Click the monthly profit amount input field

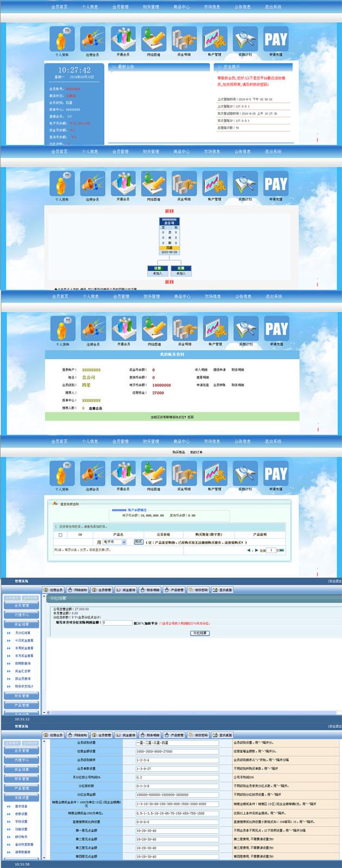pos(117,623)
